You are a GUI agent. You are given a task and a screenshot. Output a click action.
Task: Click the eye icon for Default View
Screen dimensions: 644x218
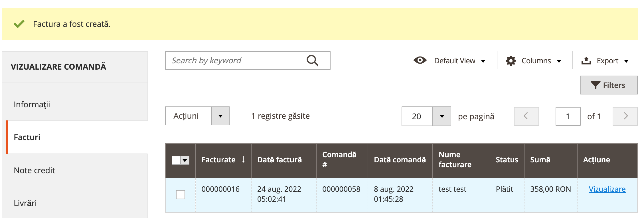pos(420,60)
